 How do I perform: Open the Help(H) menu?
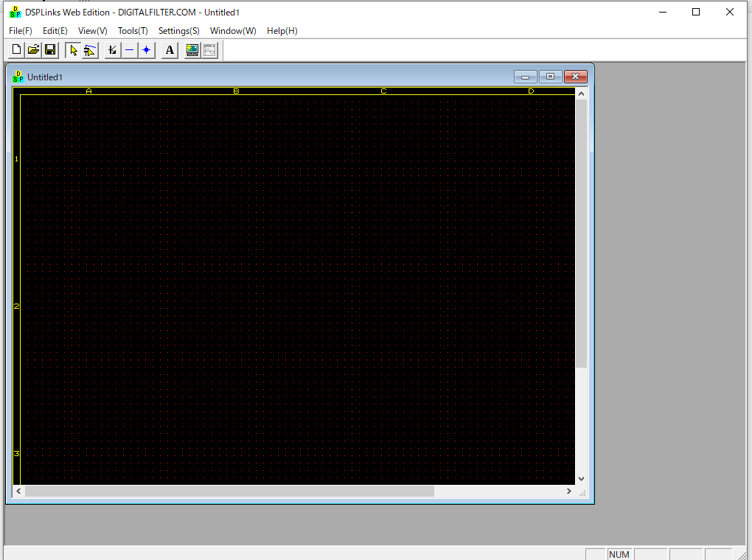pyautogui.click(x=282, y=31)
